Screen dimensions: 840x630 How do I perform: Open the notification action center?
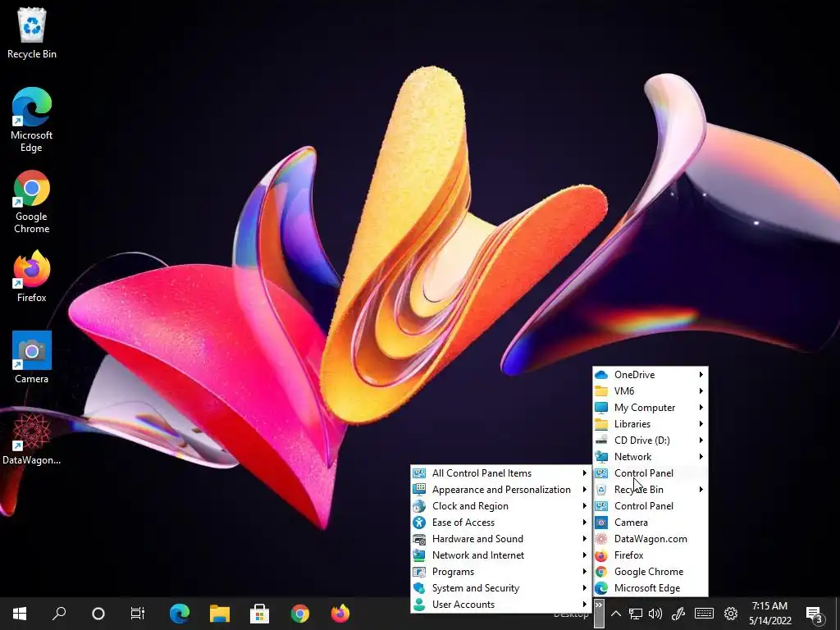pos(814,614)
